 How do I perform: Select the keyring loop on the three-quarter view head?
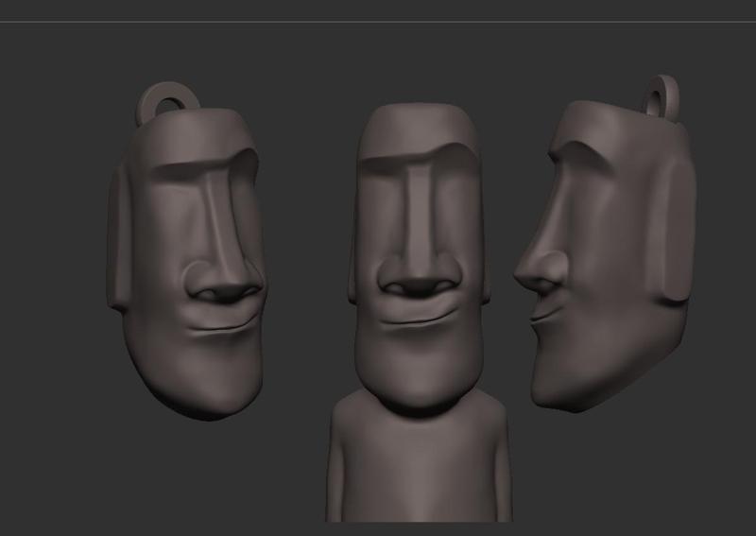tap(167, 102)
